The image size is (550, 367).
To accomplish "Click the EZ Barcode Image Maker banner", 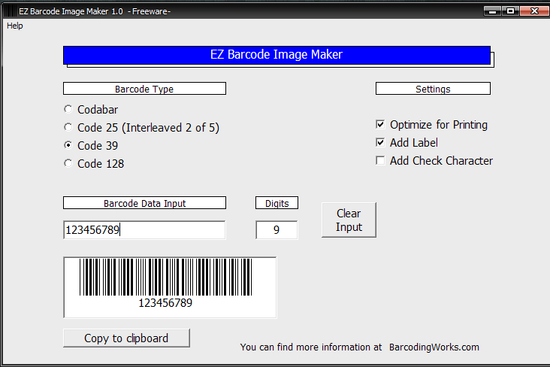I will pos(277,55).
